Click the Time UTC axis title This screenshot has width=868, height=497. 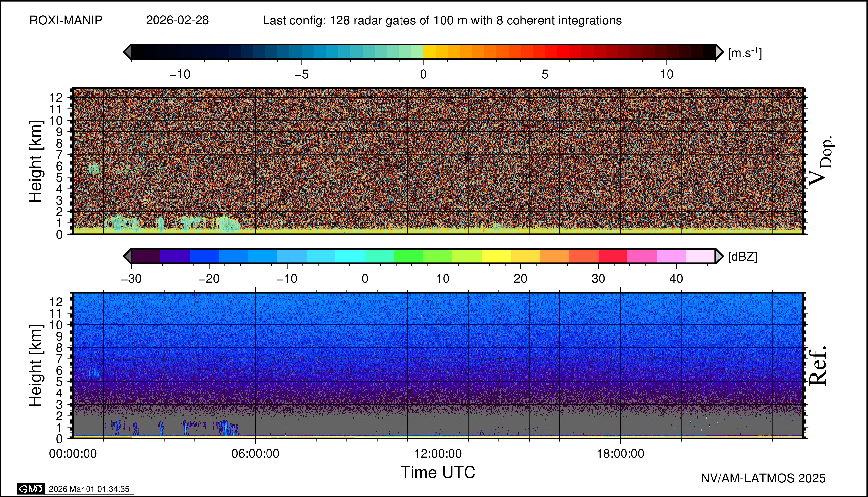click(438, 473)
